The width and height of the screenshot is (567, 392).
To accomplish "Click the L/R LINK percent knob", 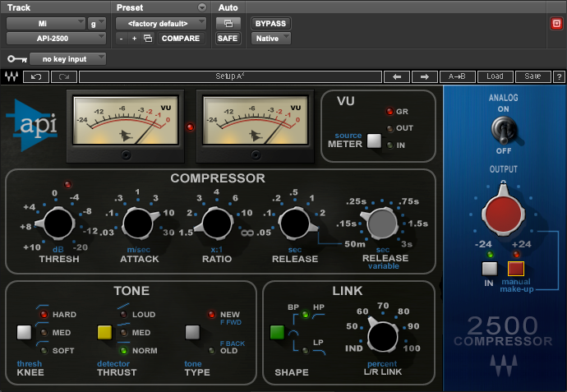I will [x=382, y=336].
